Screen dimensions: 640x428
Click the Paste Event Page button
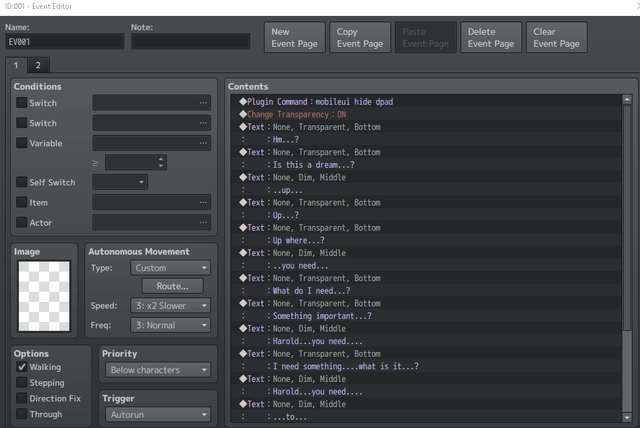click(426, 38)
